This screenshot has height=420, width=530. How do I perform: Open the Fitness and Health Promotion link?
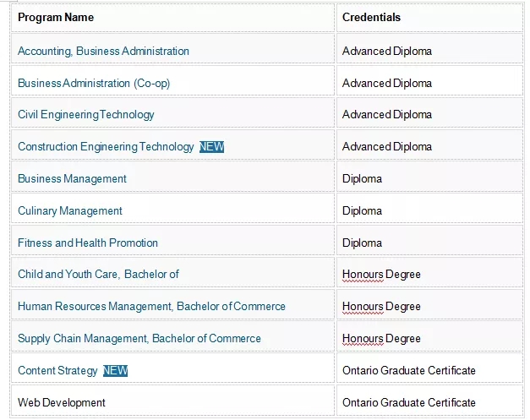(x=88, y=243)
